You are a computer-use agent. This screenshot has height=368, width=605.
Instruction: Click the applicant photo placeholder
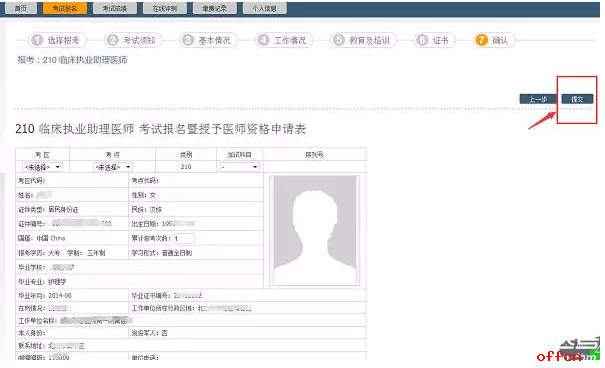point(315,231)
